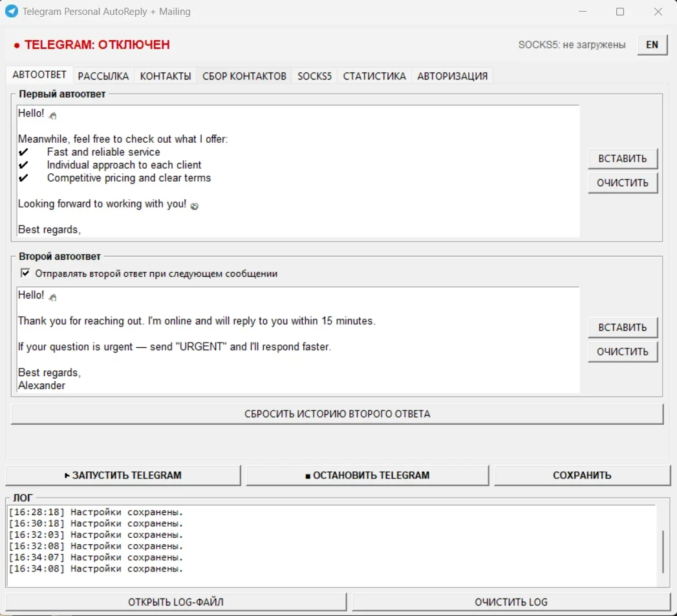The width and height of the screenshot is (677, 616).
Task: Click the Telegram app icon in title bar
Action: (x=12, y=11)
